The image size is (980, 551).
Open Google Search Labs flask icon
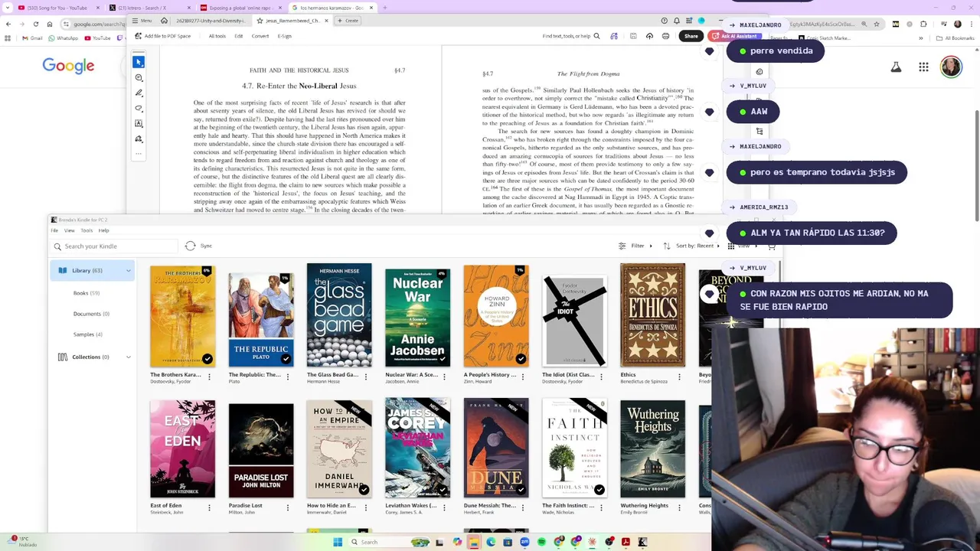[x=896, y=67]
